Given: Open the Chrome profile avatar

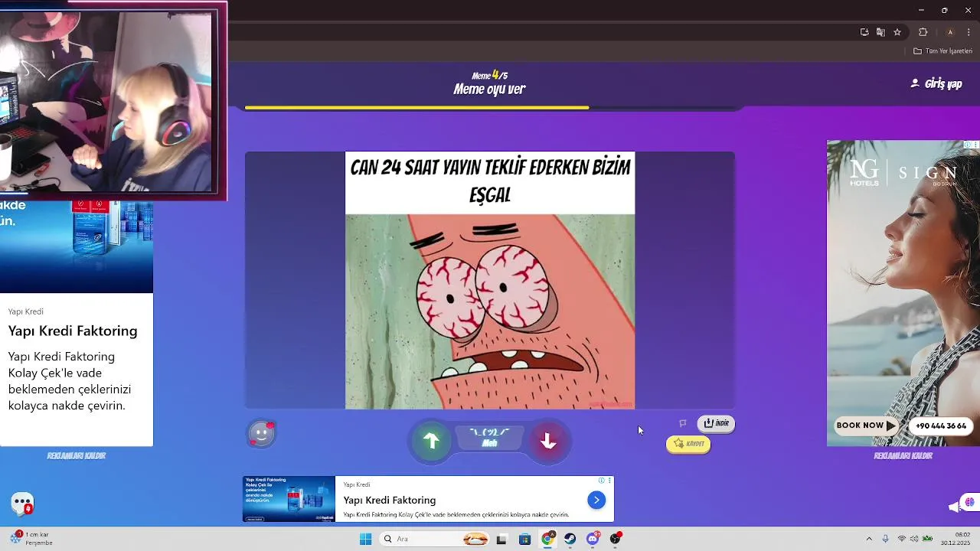Looking at the screenshot, I should 950,32.
